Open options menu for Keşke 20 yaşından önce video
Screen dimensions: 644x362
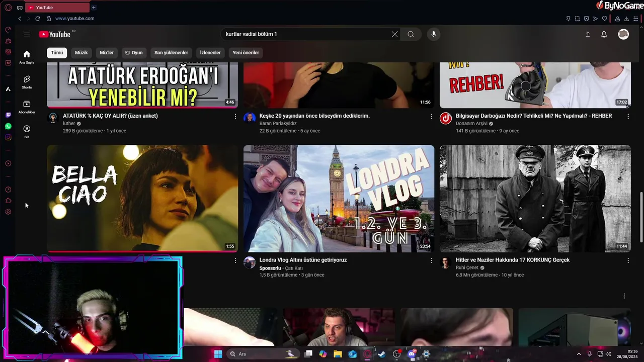click(x=431, y=116)
